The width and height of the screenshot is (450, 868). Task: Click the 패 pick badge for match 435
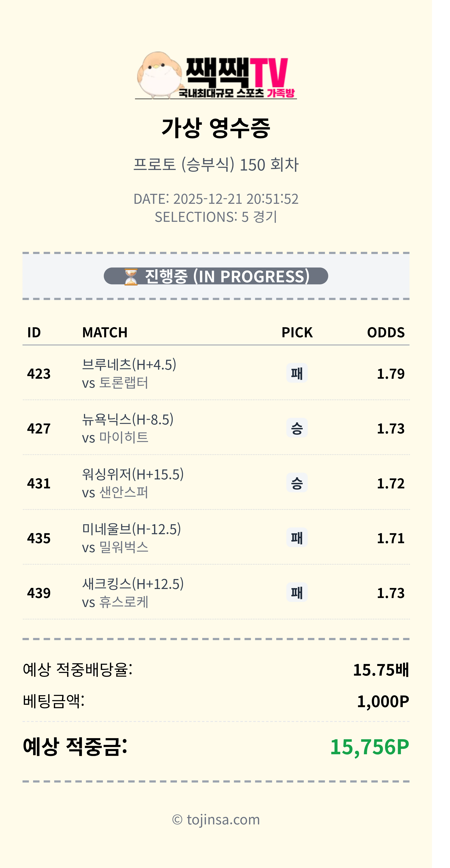click(297, 538)
